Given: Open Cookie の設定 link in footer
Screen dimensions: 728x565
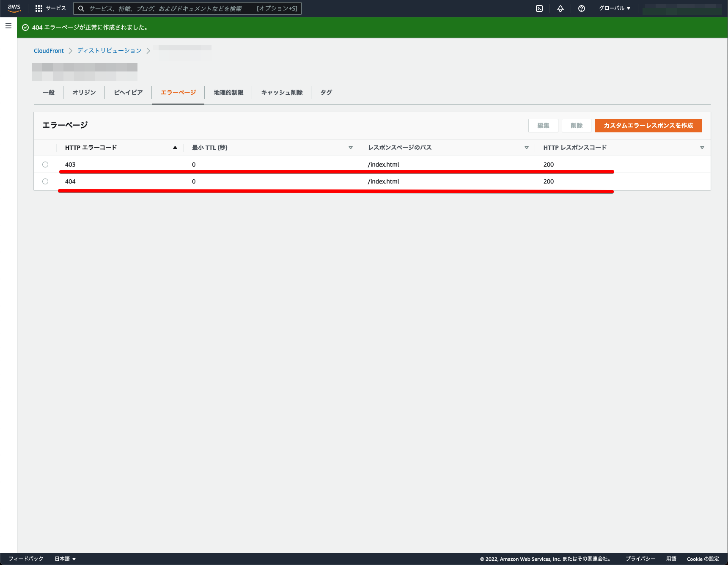Looking at the screenshot, I should pyautogui.click(x=703, y=559).
